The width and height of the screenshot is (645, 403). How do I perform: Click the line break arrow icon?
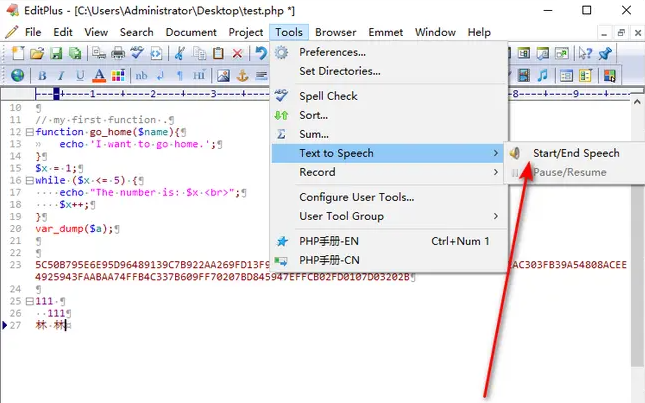click(x=160, y=76)
